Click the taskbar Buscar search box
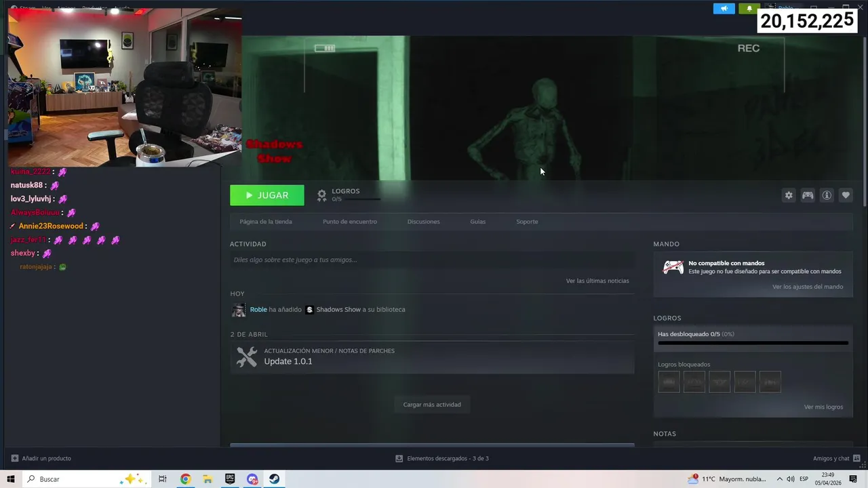 pos(87,479)
